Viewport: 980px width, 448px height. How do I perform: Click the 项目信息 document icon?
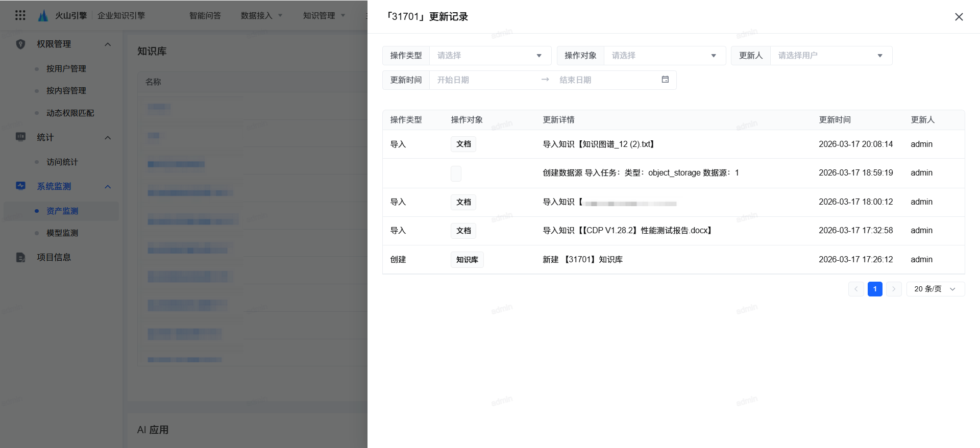point(20,257)
